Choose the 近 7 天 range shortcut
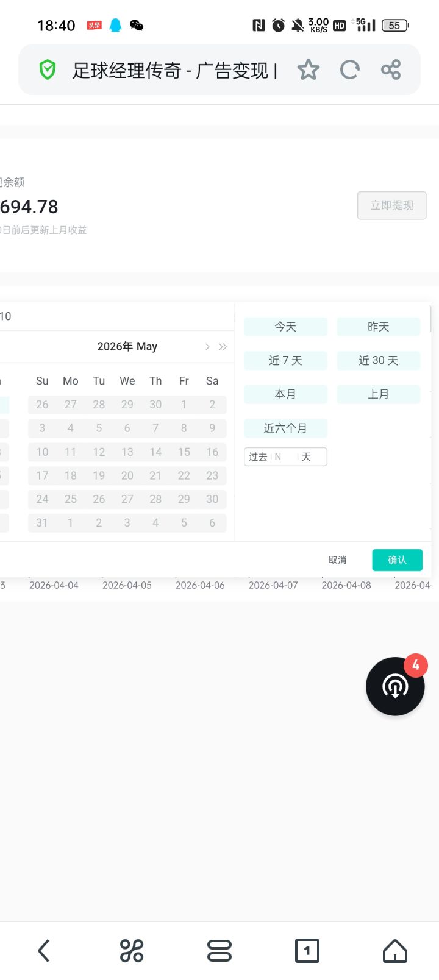The image size is (439, 980). tap(285, 361)
